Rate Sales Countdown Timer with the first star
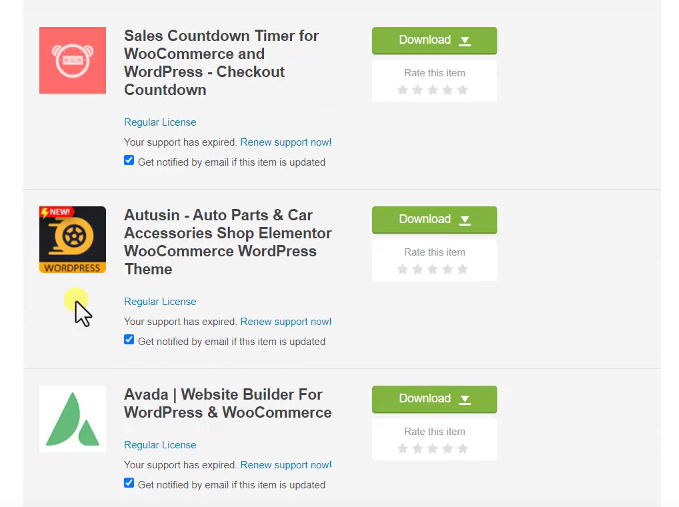Screen dimensions: 679x507 coord(402,90)
